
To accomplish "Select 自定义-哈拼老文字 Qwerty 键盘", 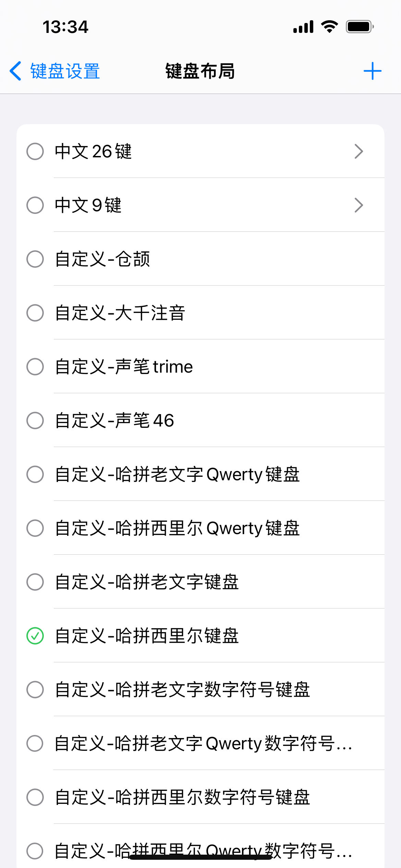I will point(177,474).
